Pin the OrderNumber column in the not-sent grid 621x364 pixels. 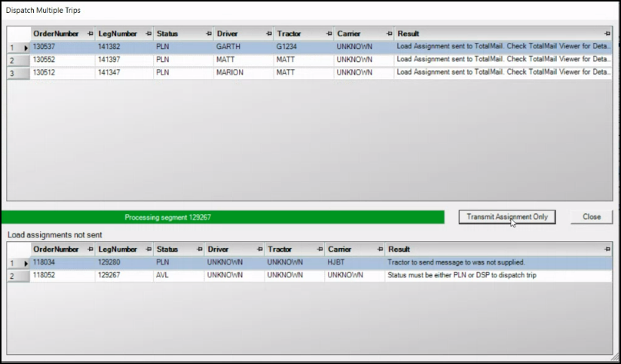click(90, 249)
